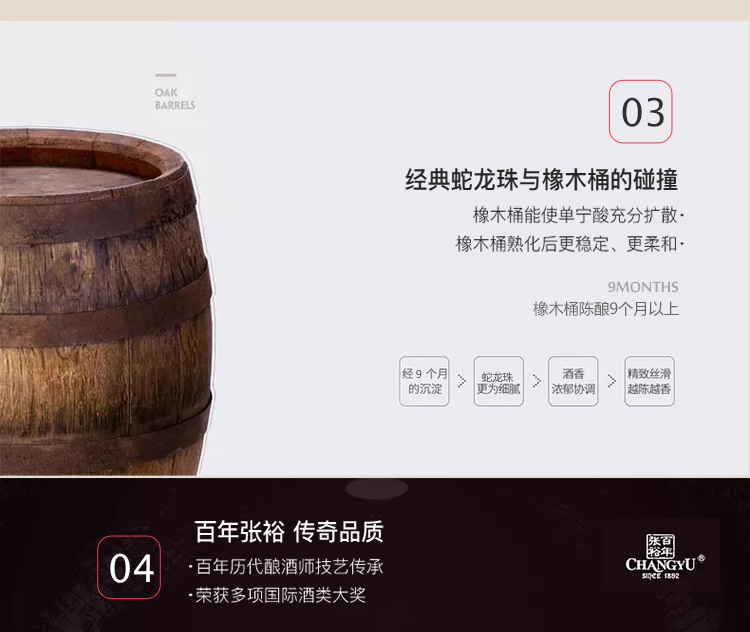750x632 pixels.
Task: Click the heading 百年张裕 传奇品质
Action: click(289, 532)
